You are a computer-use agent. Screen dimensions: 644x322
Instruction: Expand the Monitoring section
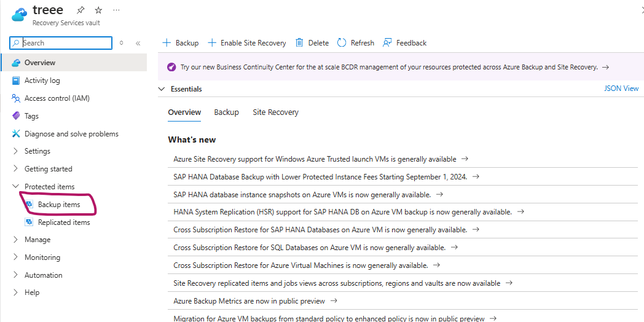pyautogui.click(x=42, y=257)
